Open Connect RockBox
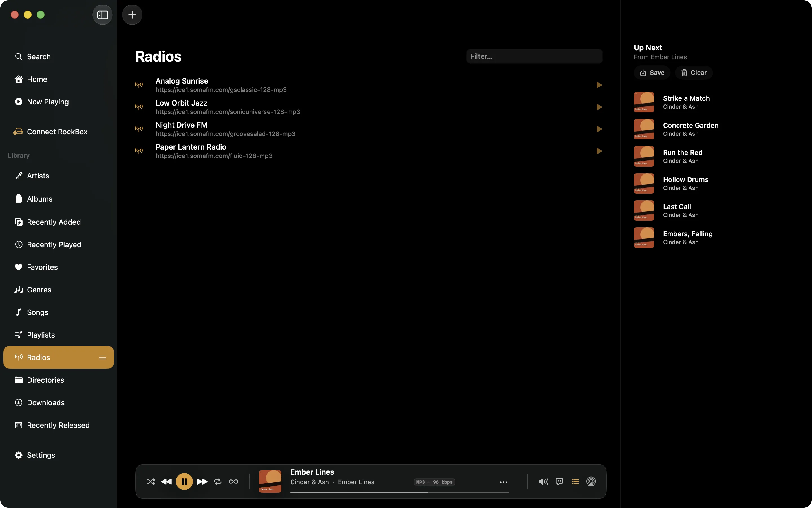Screen dimensions: 812x508 [x=59, y=132]
